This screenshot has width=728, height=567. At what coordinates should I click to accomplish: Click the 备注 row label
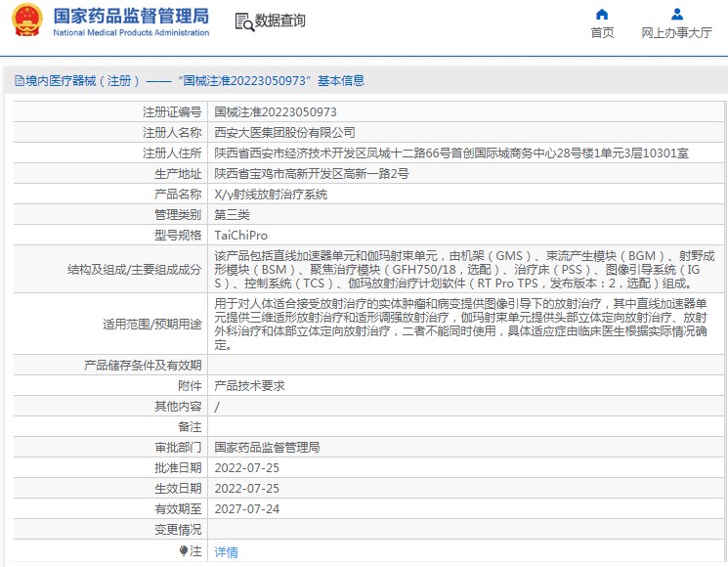(190, 427)
